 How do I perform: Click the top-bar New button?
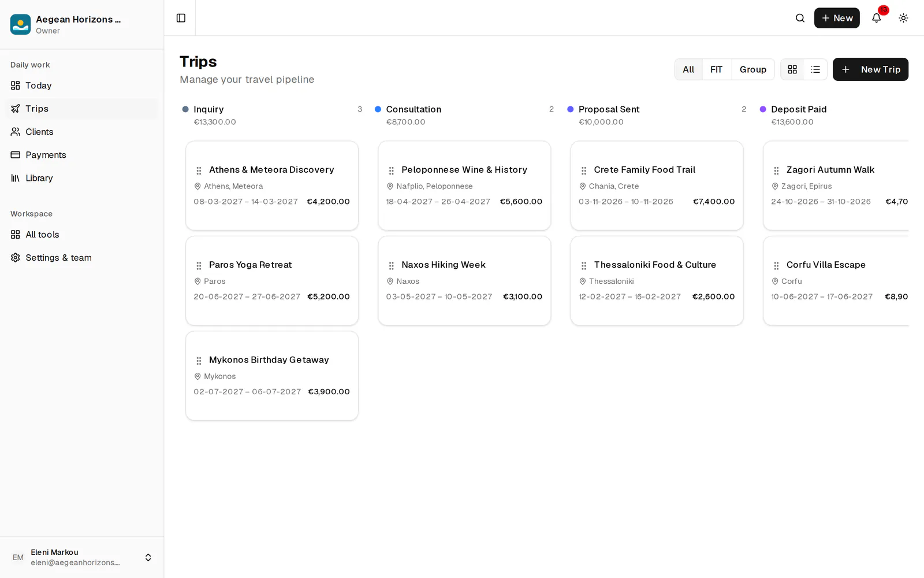[x=837, y=18]
